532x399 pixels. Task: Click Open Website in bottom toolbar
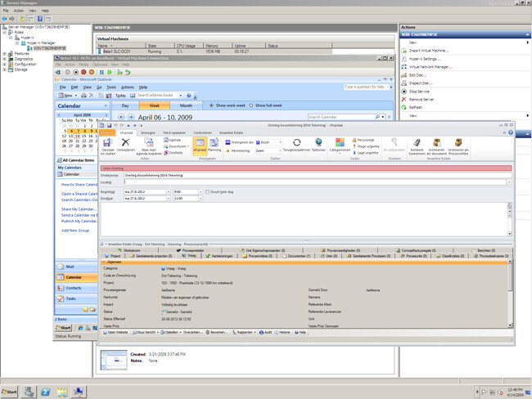[x=115, y=333]
